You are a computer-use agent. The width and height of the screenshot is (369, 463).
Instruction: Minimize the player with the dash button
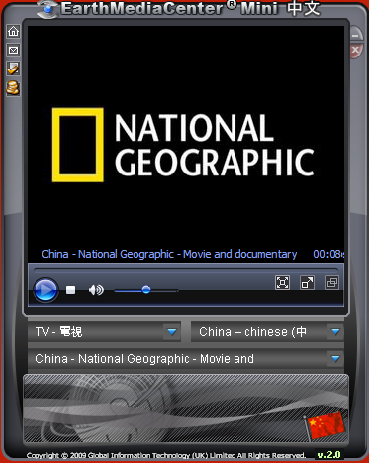pyautogui.click(x=356, y=35)
